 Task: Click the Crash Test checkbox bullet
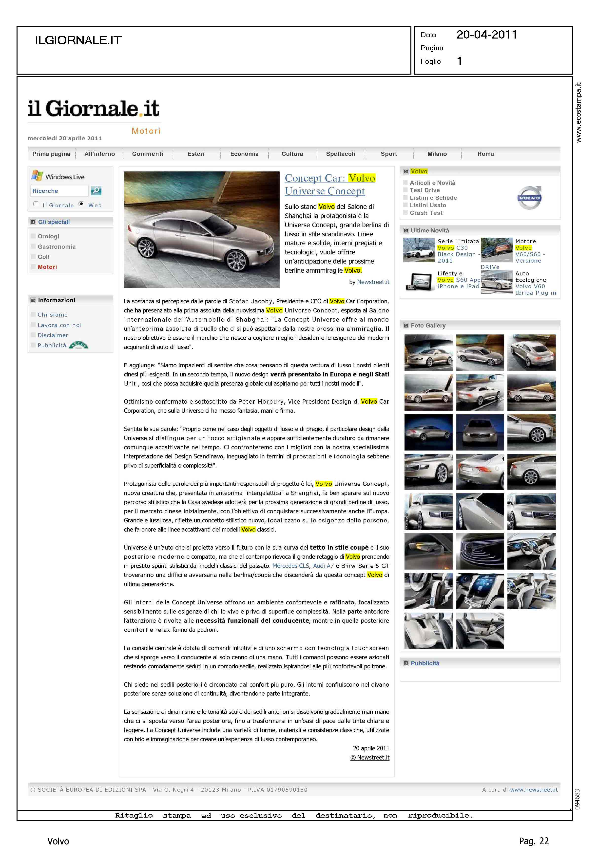pyautogui.click(x=405, y=213)
